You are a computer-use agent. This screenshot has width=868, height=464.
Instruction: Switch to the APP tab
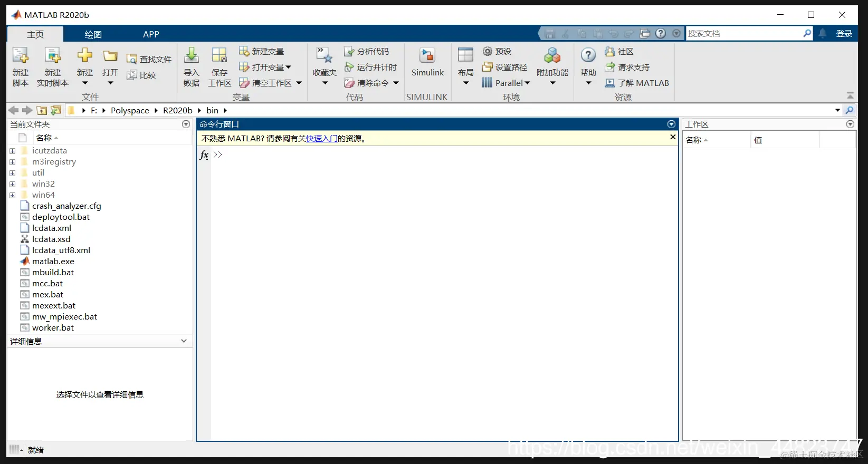[151, 34]
